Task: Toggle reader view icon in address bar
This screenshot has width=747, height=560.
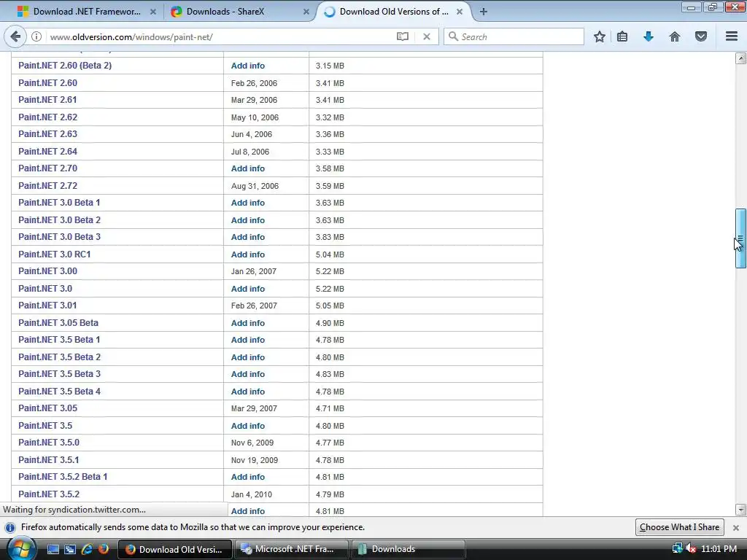Action: pyautogui.click(x=403, y=36)
